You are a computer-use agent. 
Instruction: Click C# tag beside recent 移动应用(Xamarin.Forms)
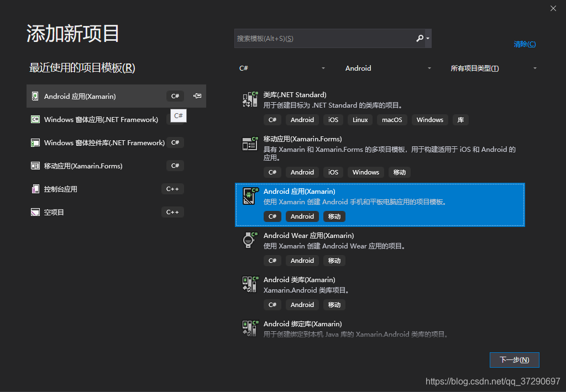pyautogui.click(x=175, y=166)
